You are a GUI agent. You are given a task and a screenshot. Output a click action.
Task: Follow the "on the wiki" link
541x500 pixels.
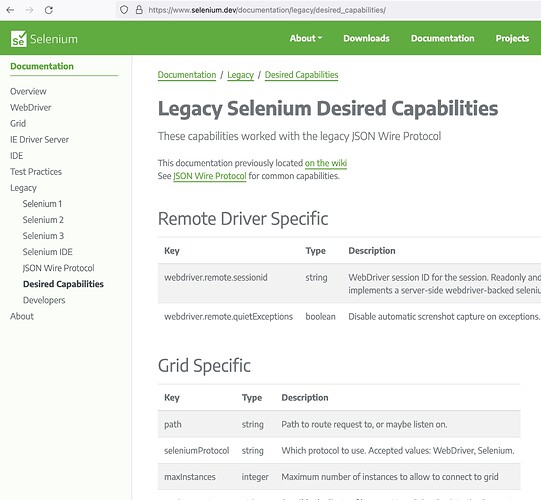(326, 163)
